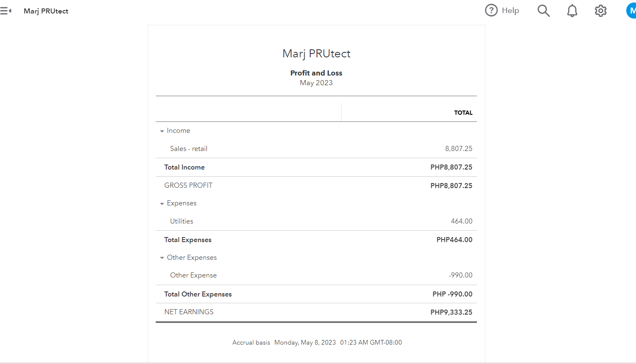
Task: Click the PHP9,333.25 Net Earnings total
Action: point(451,313)
